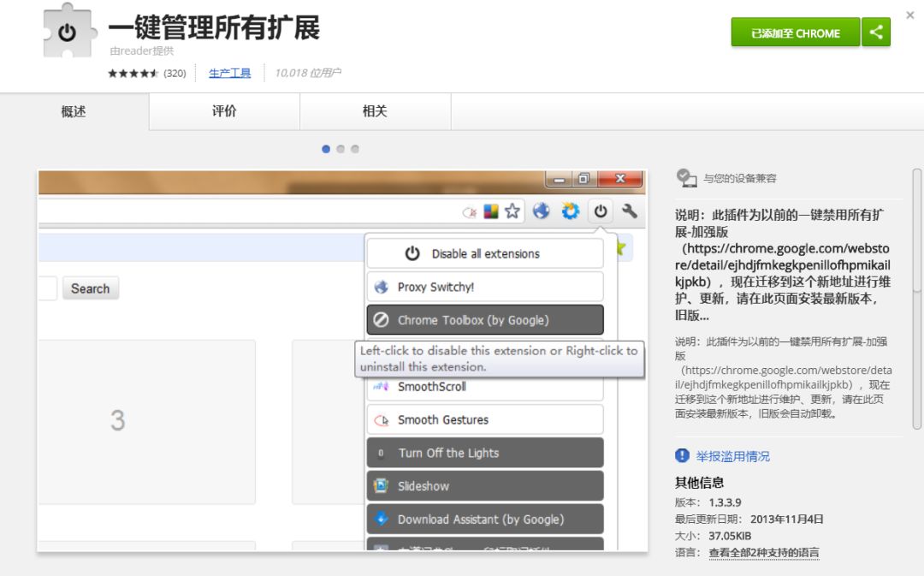Click the colorful squares icon in screenshot toolbar
The width and height of the screenshot is (924, 576).
tap(491, 211)
